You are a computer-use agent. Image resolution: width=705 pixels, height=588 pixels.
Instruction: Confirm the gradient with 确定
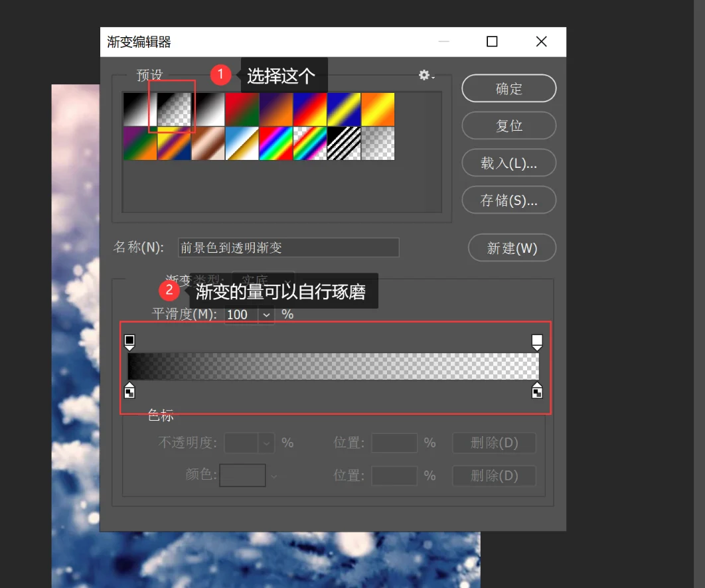(x=509, y=88)
